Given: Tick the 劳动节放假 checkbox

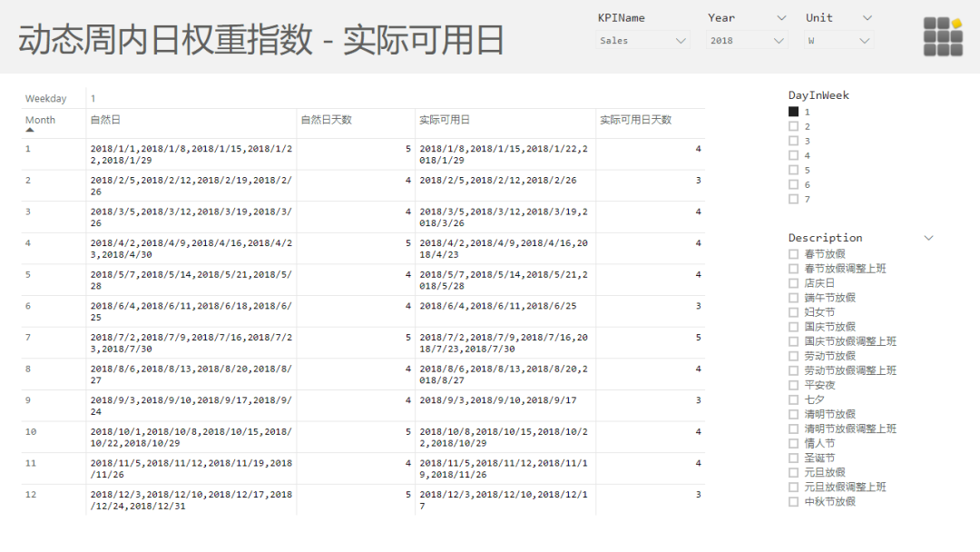Looking at the screenshot, I should [x=794, y=356].
